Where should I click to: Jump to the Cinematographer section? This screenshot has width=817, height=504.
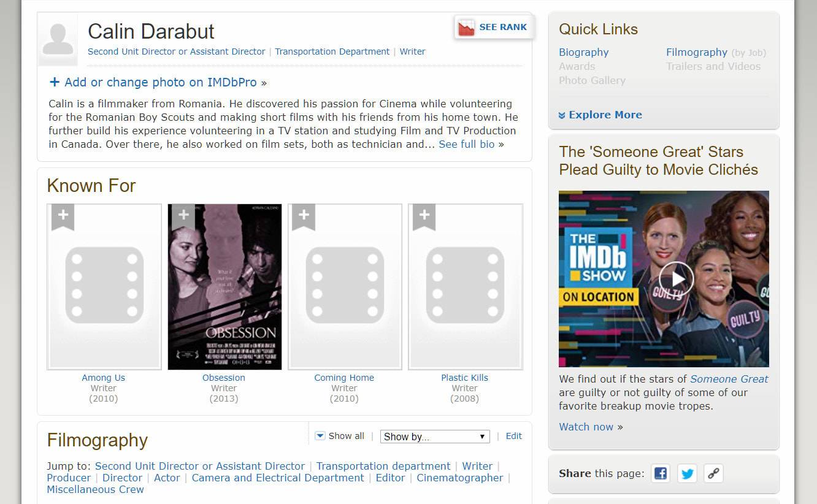point(460,478)
